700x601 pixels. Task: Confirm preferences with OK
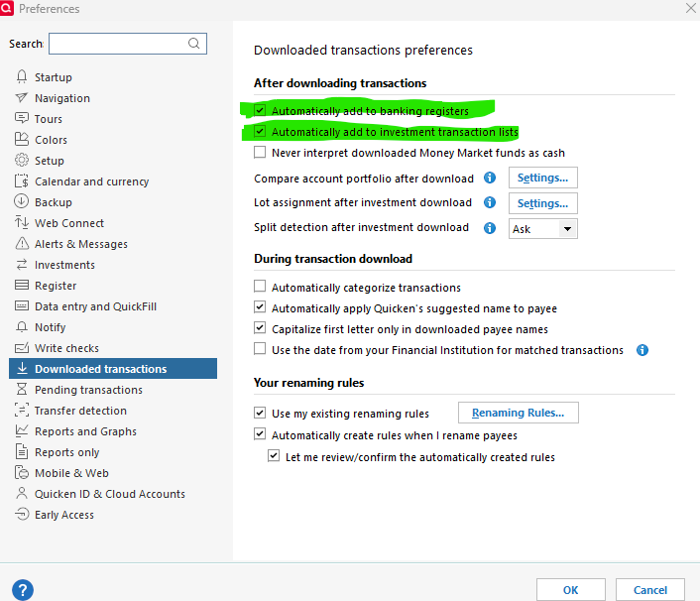tap(571, 590)
